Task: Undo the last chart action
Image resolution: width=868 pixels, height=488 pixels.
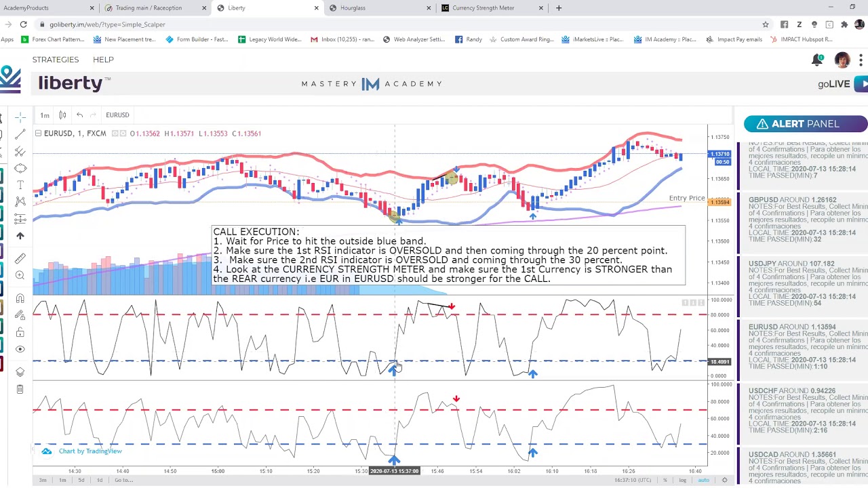Action: [79, 115]
